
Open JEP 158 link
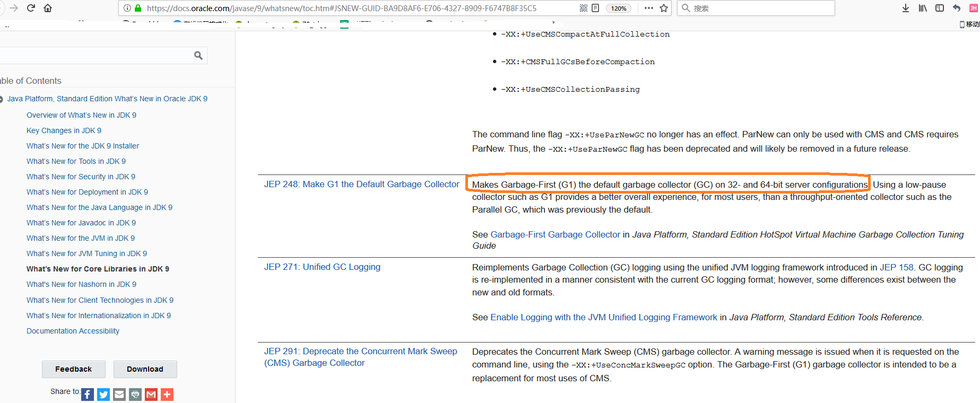coord(897,267)
